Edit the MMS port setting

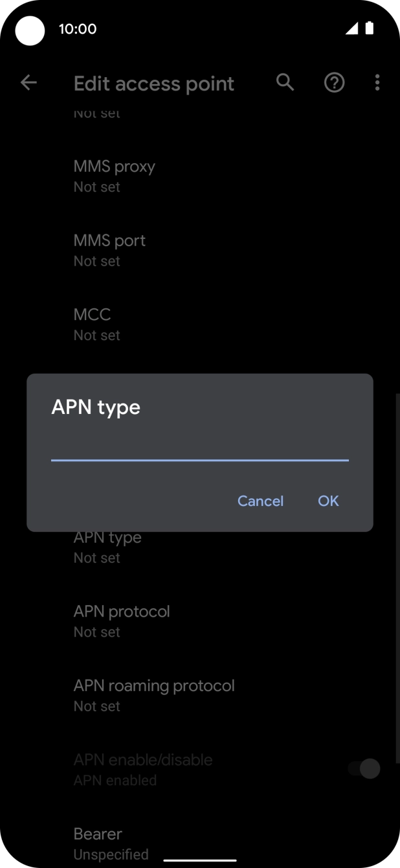point(109,249)
